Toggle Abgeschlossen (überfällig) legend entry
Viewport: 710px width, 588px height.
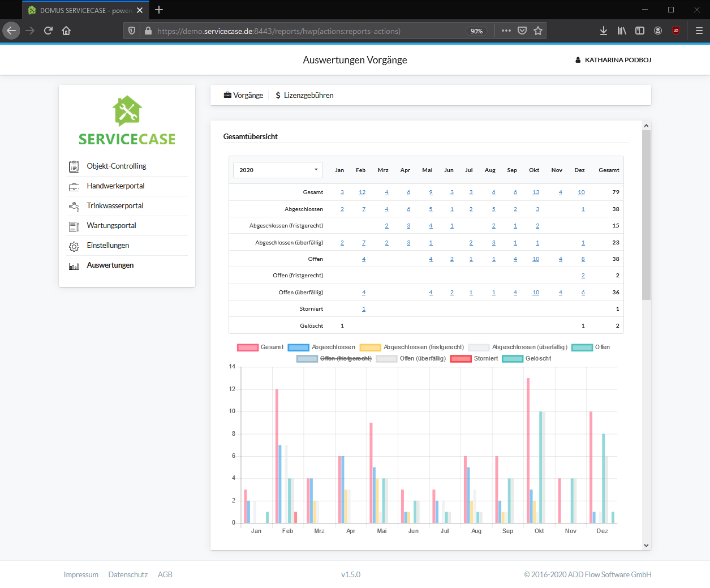click(518, 347)
